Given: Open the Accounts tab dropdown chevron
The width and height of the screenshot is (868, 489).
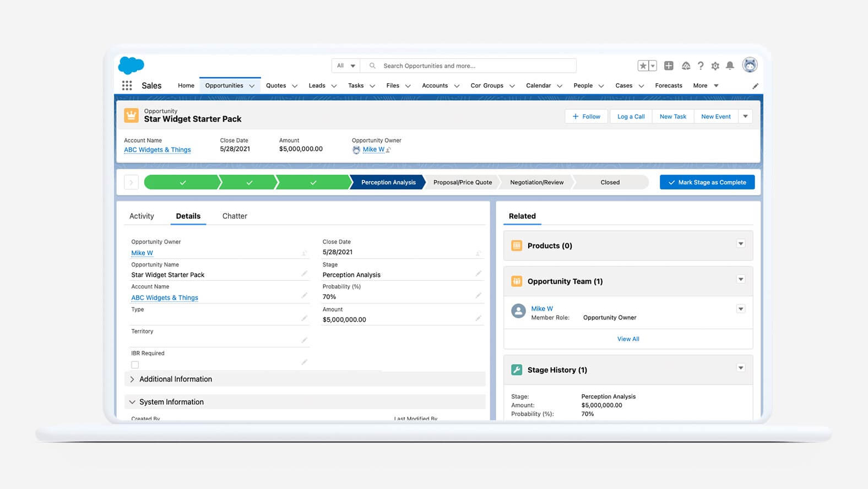Looking at the screenshot, I should click(x=457, y=86).
